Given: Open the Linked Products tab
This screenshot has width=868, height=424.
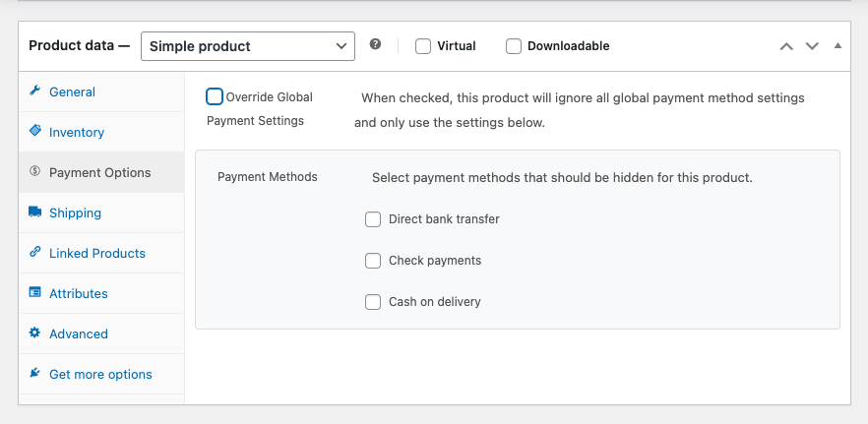Looking at the screenshot, I should pos(97,253).
